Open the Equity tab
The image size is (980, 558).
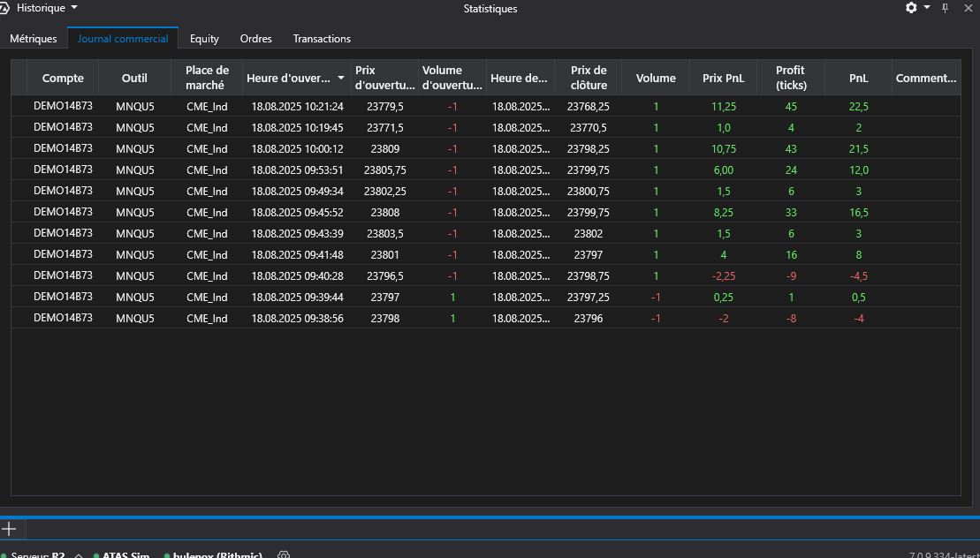click(x=204, y=39)
